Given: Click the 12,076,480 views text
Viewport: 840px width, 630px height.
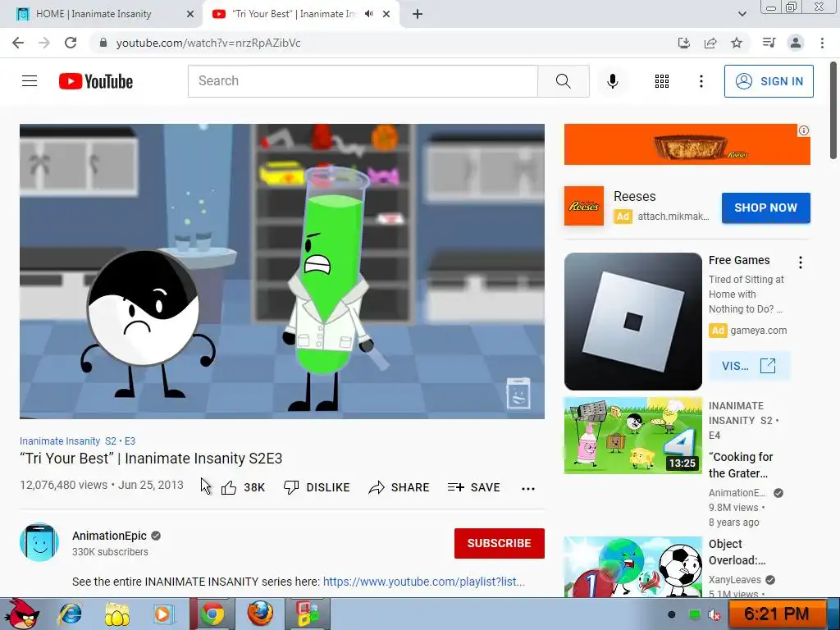Looking at the screenshot, I should [x=64, y=485].
